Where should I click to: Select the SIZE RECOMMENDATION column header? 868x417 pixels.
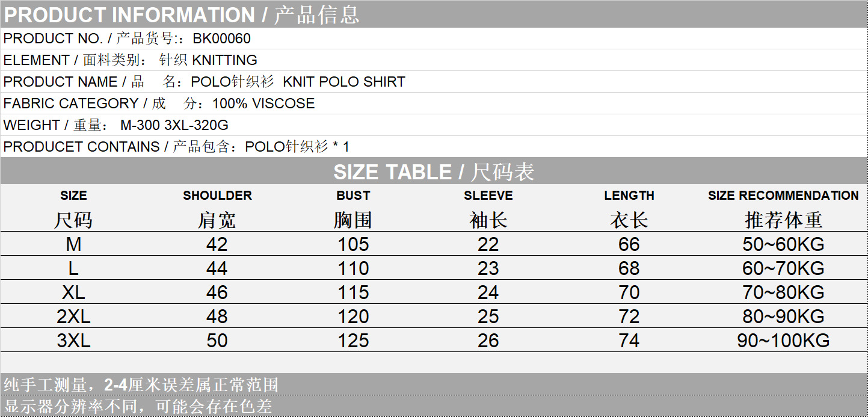(x=783, y=196)
